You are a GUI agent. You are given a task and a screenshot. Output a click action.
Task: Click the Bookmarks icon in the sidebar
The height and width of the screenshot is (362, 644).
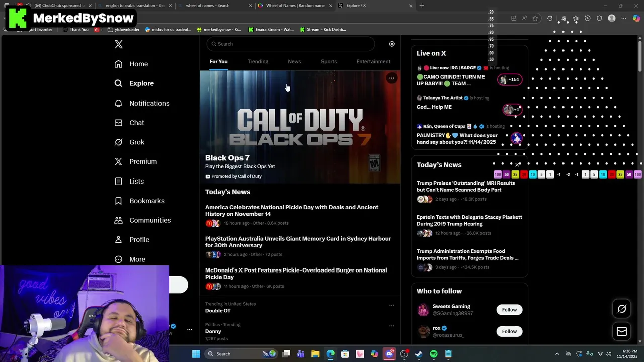118,201
